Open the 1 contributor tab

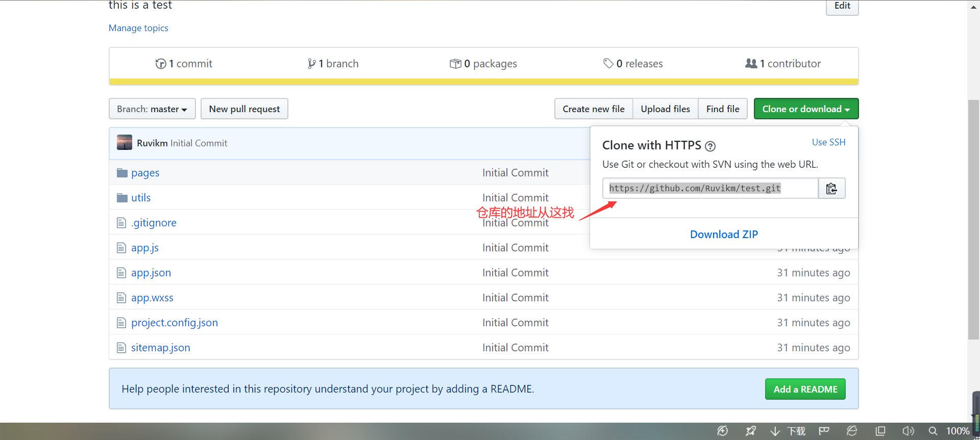tap(783, 64)
